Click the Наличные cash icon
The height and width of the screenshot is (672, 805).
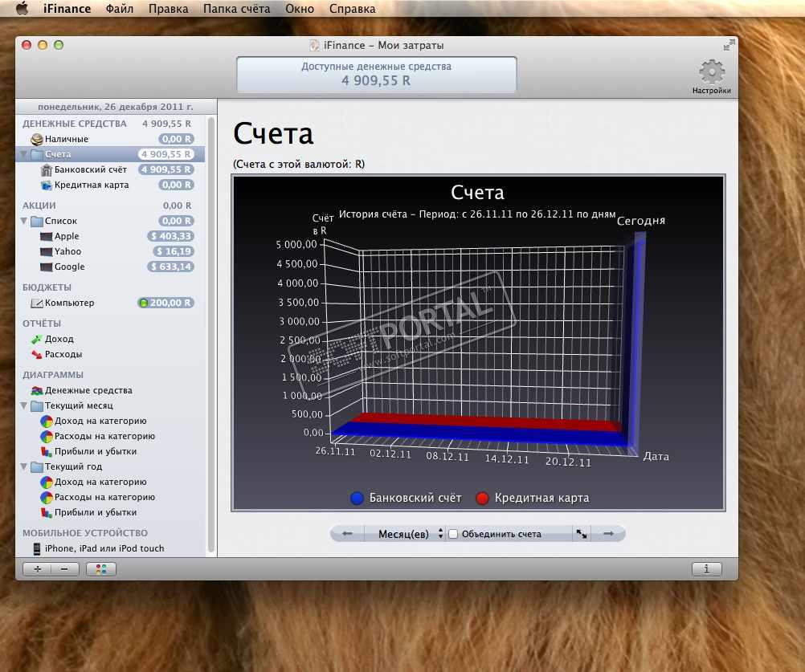[37, 140]
